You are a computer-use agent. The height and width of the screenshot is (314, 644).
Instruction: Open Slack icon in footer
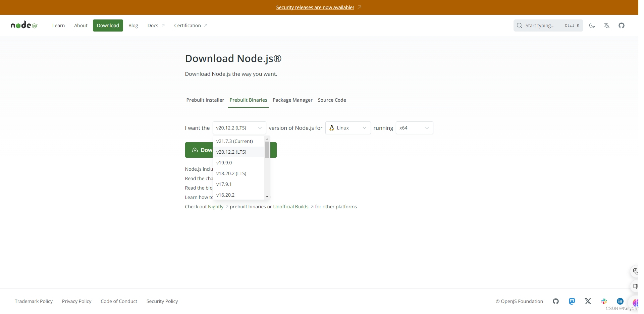click(x=604, y=301)
